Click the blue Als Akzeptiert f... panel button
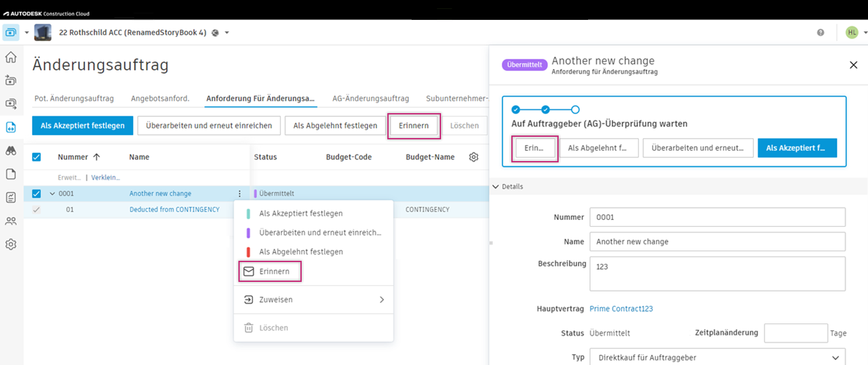The width and height of the screenshot is (868, 365). pyautogui.click(x=797, y=148)
